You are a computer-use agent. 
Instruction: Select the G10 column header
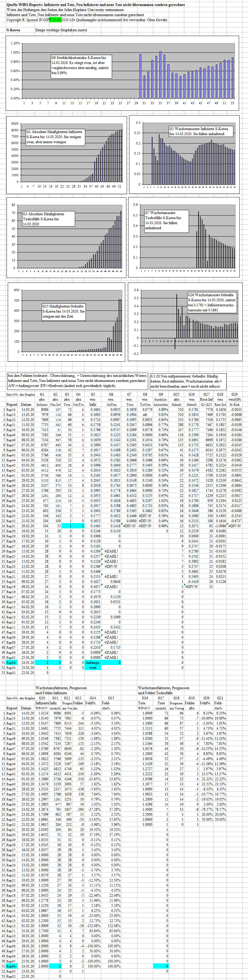pos(42,698)
